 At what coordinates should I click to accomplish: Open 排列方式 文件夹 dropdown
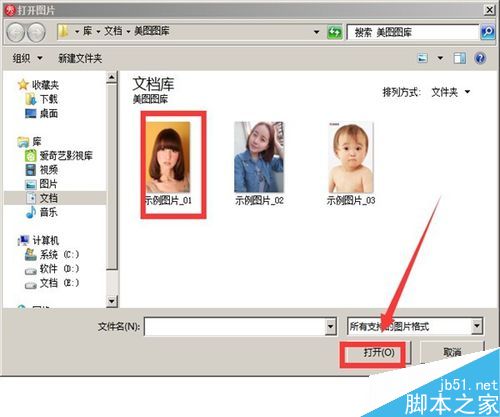[x=450, y=92]
